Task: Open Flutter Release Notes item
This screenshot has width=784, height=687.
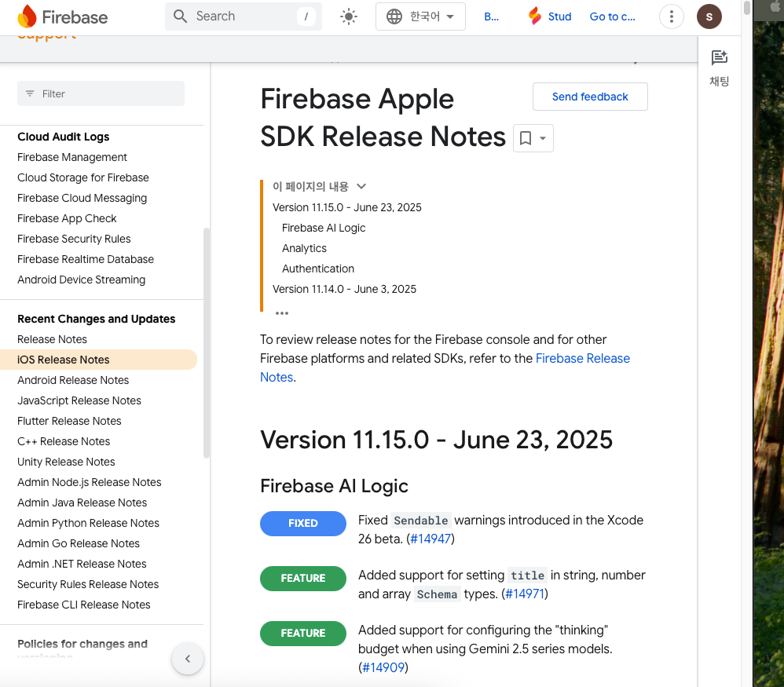Action: pos(69,421)
